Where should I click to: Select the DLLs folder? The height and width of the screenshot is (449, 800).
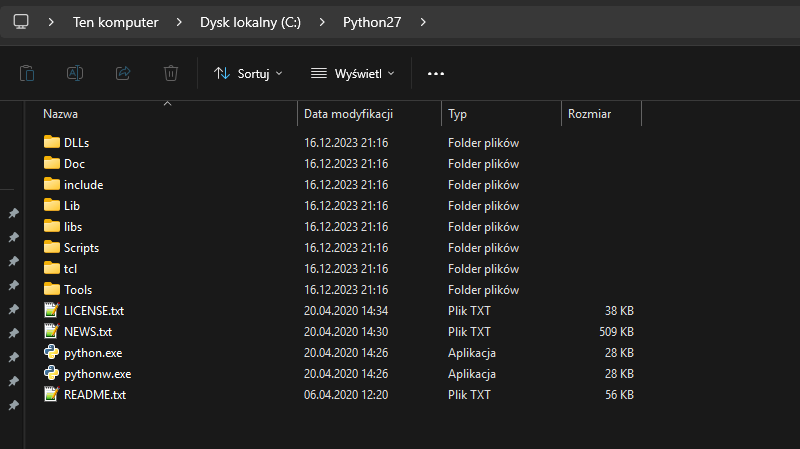76,142
